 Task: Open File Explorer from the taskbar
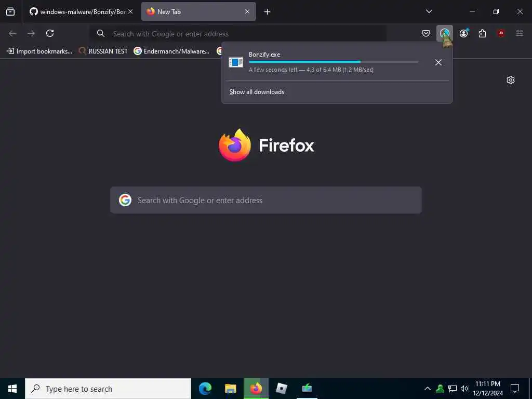[230, 389]
